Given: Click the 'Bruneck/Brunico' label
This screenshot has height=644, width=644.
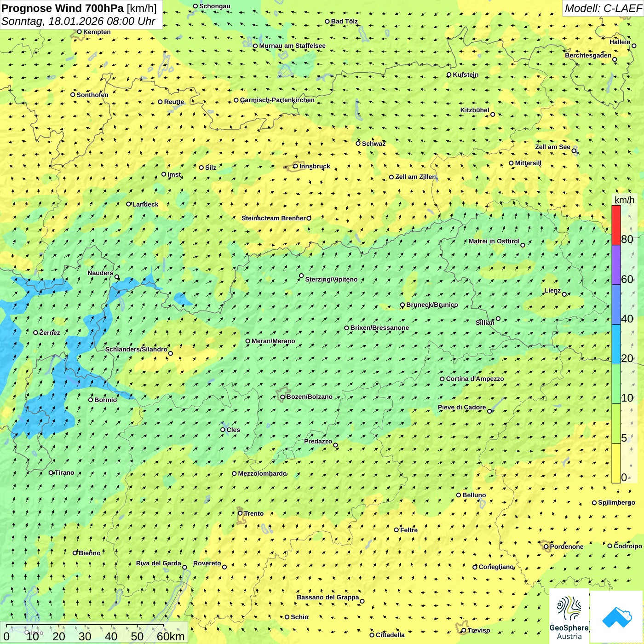Looking at the screenshot, I should tap(432, 305).
